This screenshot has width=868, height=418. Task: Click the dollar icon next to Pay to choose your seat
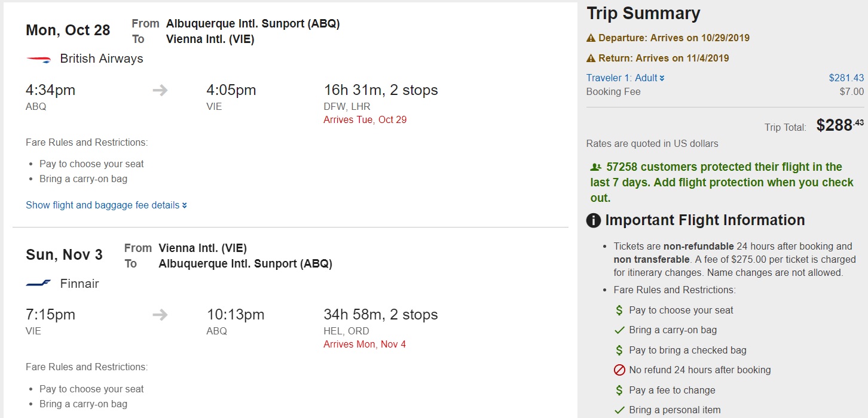coord(619,311)
